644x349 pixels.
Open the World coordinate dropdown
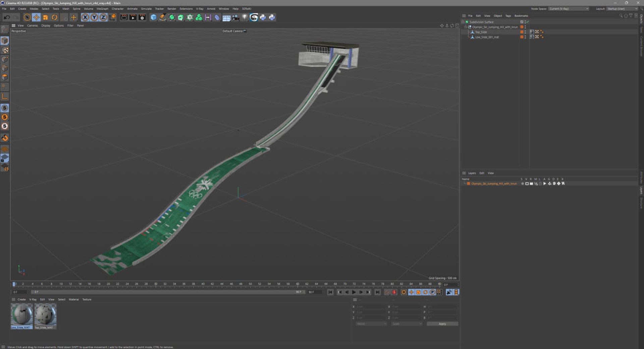[x=371, y=324]
